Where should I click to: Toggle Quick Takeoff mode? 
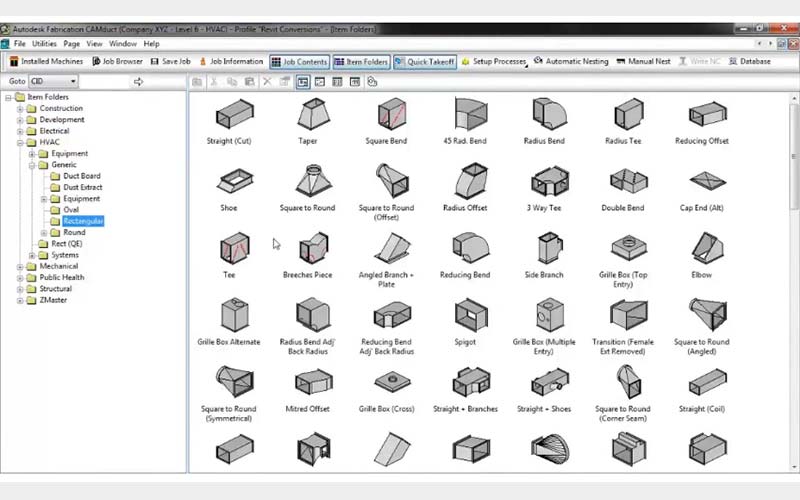point(425,61)
